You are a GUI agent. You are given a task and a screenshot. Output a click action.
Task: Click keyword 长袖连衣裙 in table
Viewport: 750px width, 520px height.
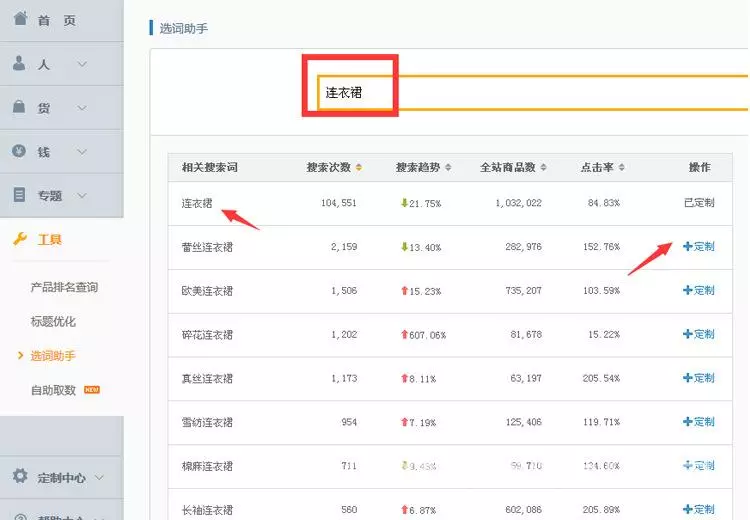click(207, 510)
